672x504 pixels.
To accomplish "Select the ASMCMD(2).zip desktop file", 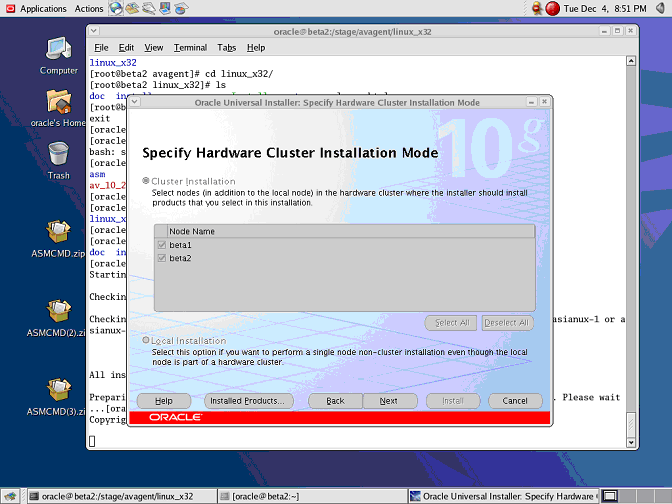I will (x=56, y=318).
